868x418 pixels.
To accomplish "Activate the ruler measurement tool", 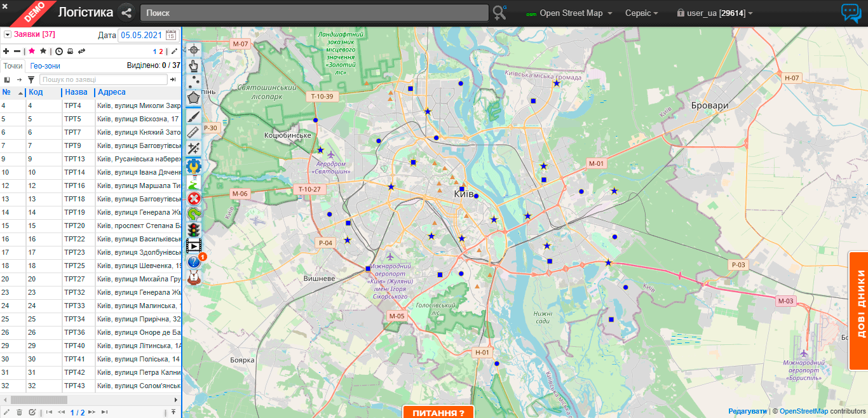I will pos(194,131).
